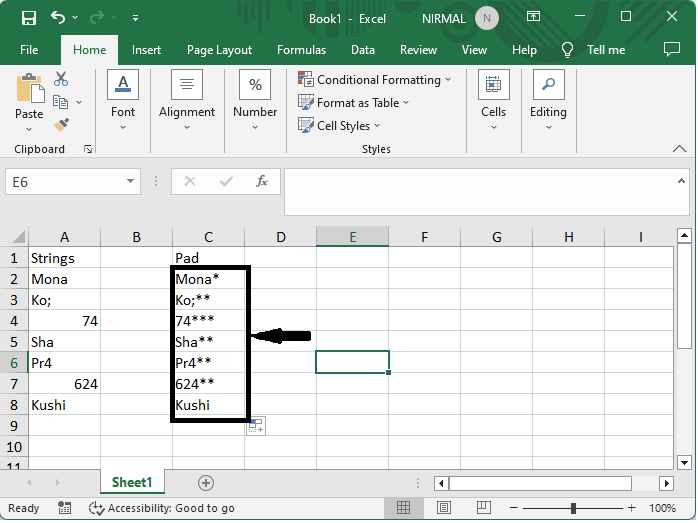Viewport: 698px width, 523px height.
Task: Click Accessibility: Good to go status
Action: (x=162, y=509)
